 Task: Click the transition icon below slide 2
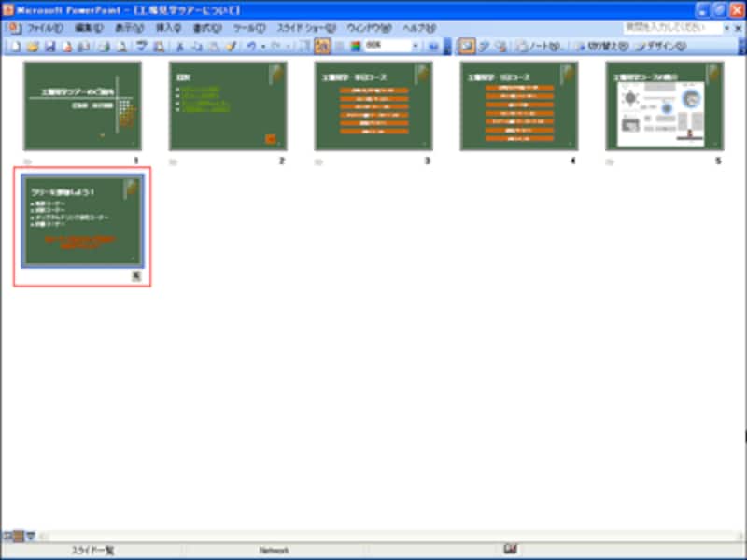tap(173, 161)
